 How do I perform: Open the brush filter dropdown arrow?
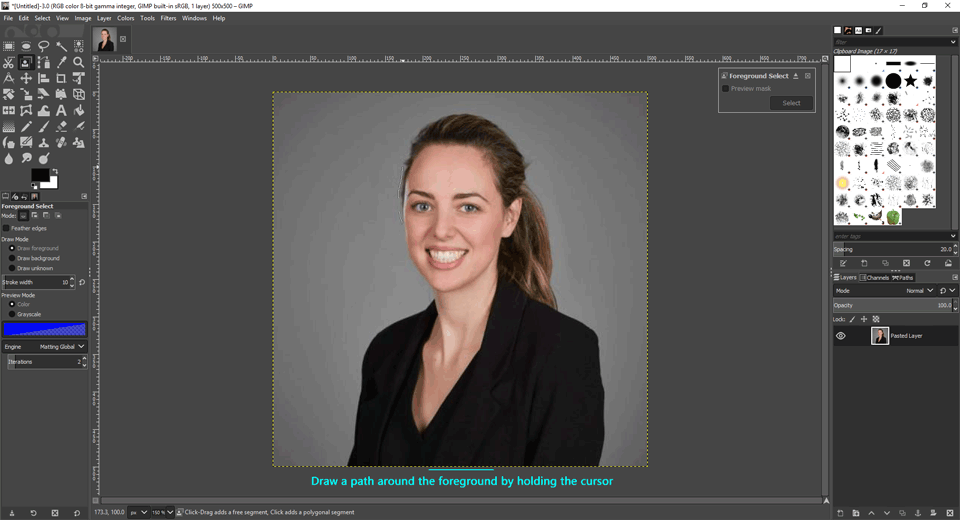click(x=953, y=42)
